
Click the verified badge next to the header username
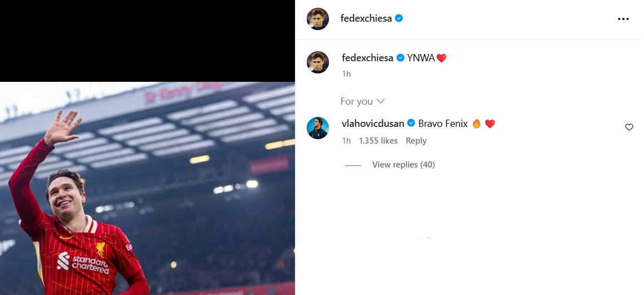coord(399,18)
